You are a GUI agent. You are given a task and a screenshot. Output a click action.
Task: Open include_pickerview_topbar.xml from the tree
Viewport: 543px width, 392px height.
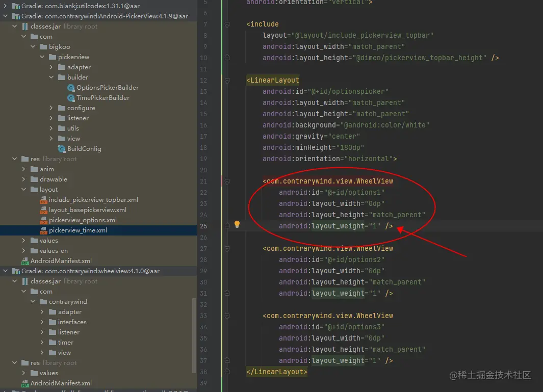[93, 200]
